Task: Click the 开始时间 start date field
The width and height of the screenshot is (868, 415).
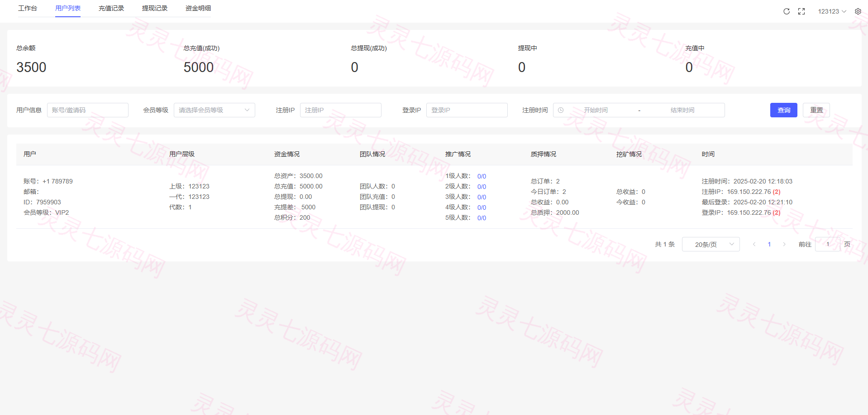Action: 596,110
